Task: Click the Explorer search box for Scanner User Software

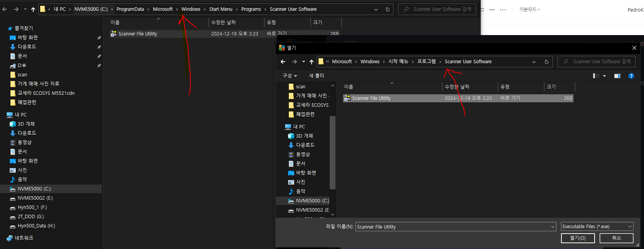Action: pyautogui.click(x=437, y=9)
